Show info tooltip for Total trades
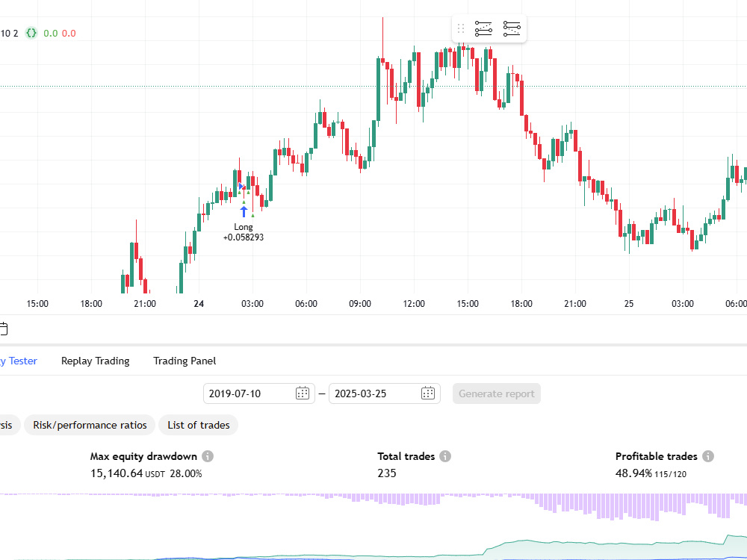 (x=445, y=456)
